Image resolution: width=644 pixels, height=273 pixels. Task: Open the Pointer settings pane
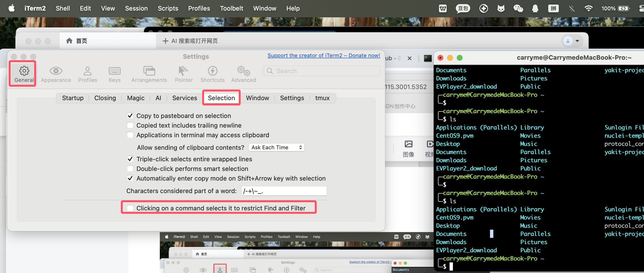click(183, 74)
